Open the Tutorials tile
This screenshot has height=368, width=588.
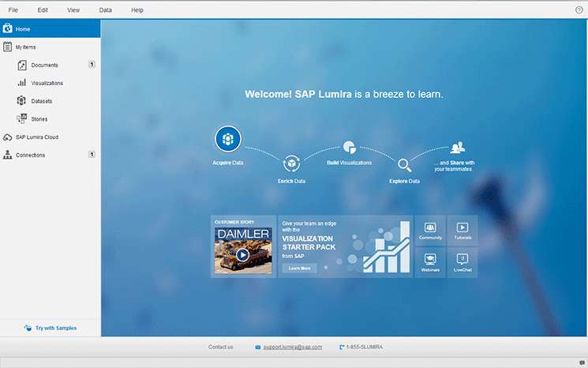click(x=463, y=230)
